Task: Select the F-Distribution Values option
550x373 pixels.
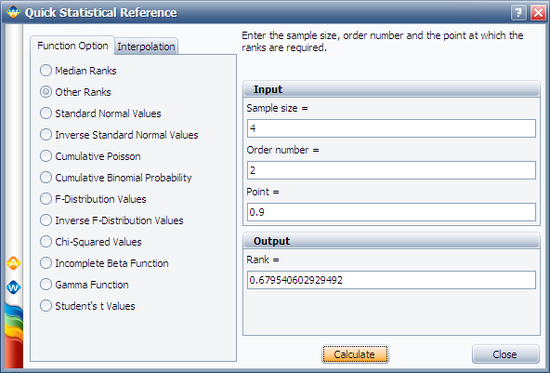Action: [93, 199]
